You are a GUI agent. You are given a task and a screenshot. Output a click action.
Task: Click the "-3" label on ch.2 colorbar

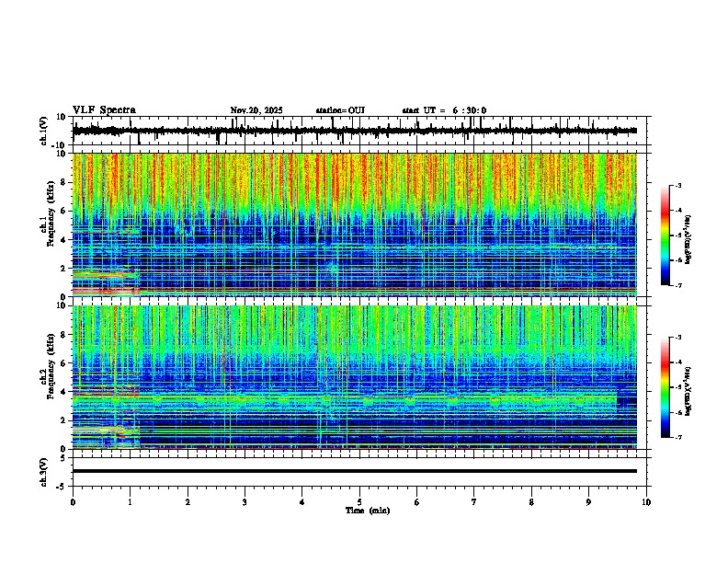click(678, 338)
